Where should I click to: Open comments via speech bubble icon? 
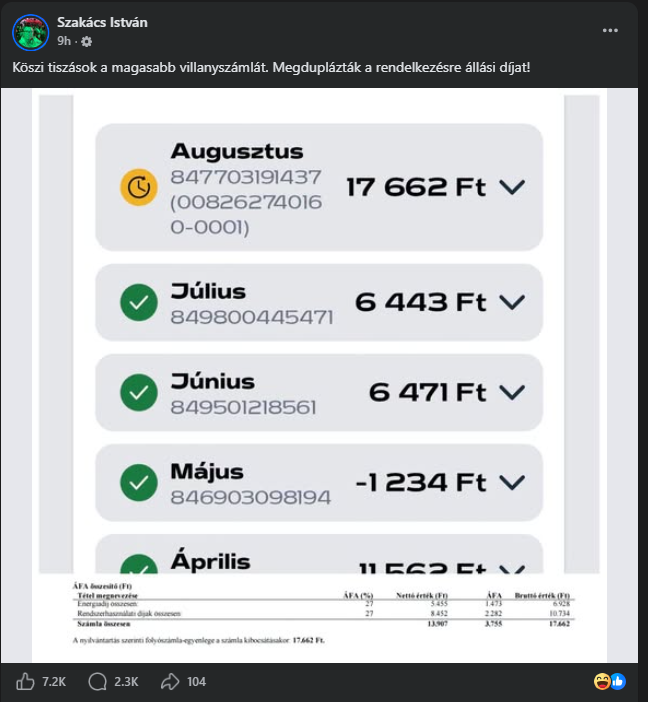pyautogui.click(x=97, y=682)
